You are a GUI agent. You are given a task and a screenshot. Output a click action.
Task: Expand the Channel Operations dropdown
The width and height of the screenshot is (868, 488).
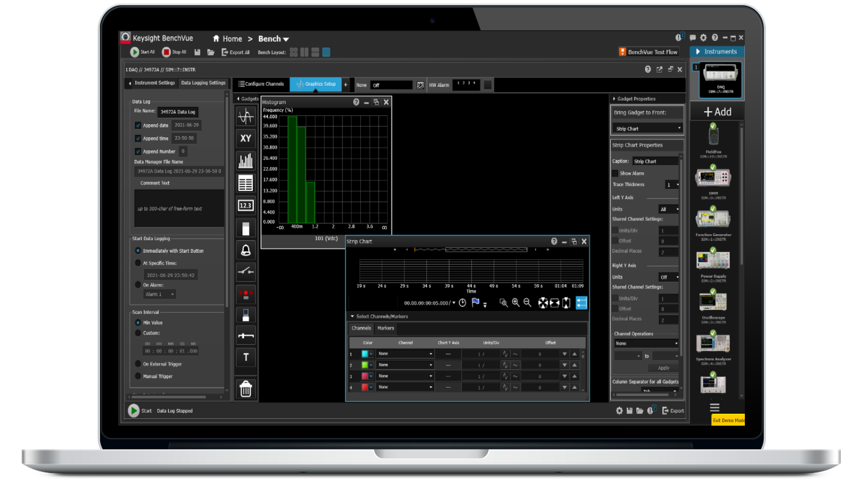point(646,343)
